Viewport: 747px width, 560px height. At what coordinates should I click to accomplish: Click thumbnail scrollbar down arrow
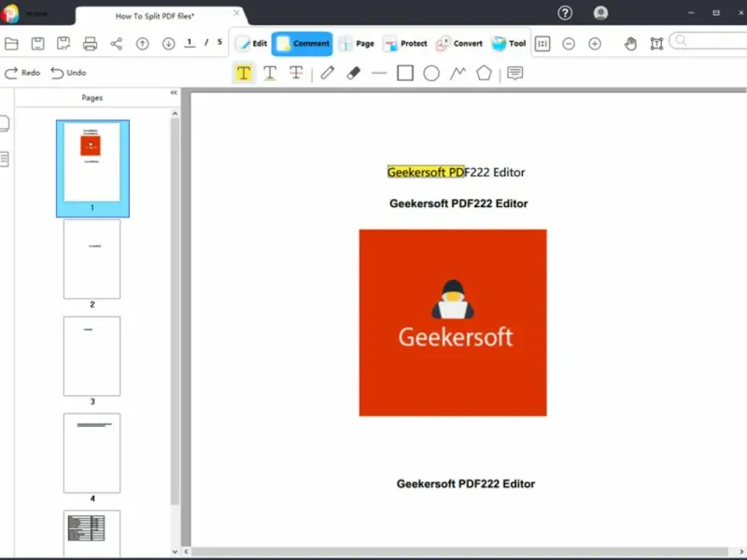[x=175, y=552]
